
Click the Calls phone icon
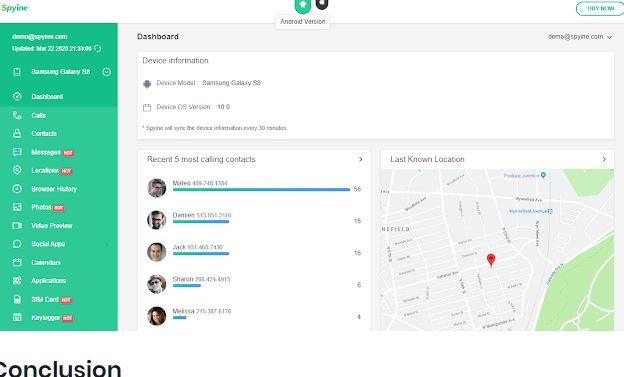(x=17, y=115)
